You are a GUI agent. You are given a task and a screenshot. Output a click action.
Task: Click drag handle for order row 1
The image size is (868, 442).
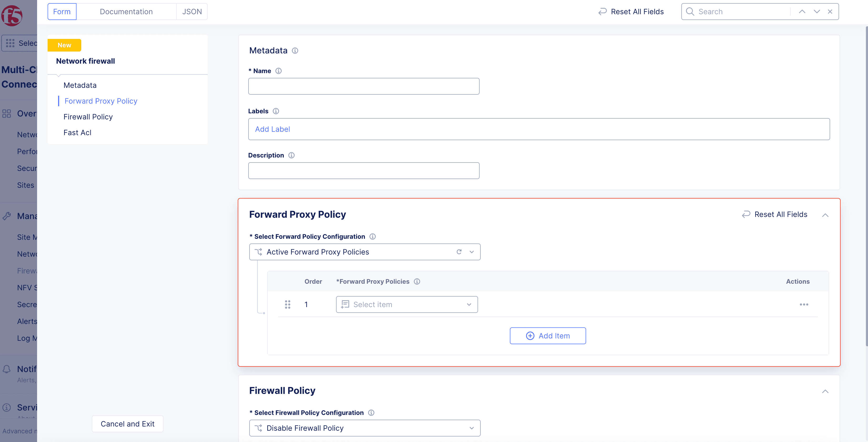click(x=287, y=304)
